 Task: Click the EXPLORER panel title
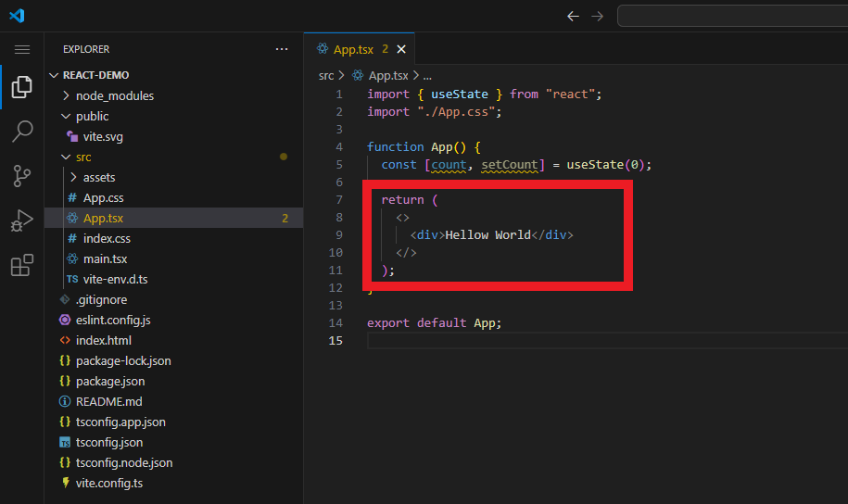(86, 49)
